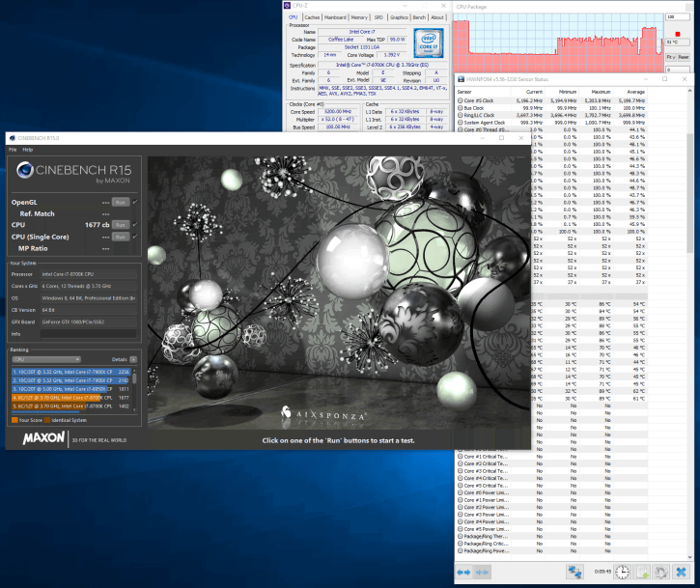Switch to CPU-Z Bench tab
Image resolution: width=700 pixels, height=588 pixels.
[x=419, y=17]
